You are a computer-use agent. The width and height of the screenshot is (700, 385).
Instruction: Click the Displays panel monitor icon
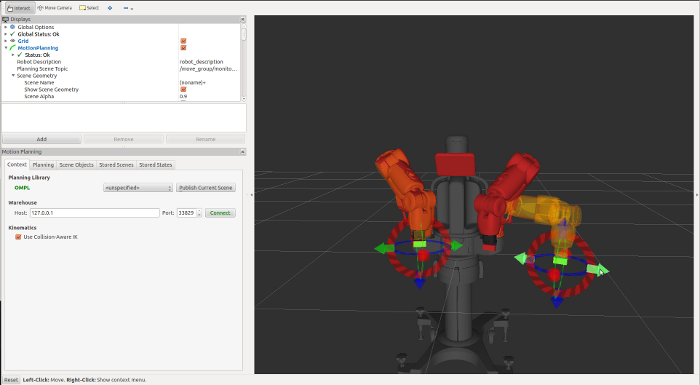click(5, 19)
